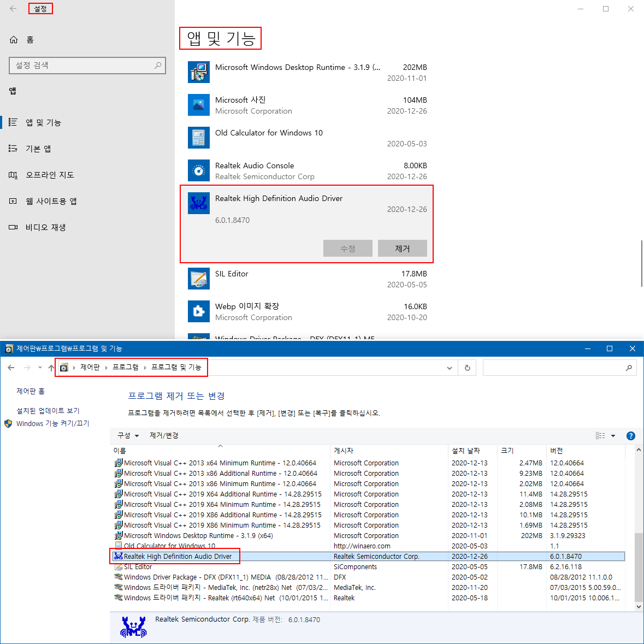Viewport: 644px width, 644px height.
Task: Select 기본 앱 sidebar item
Action: (38, 149)
